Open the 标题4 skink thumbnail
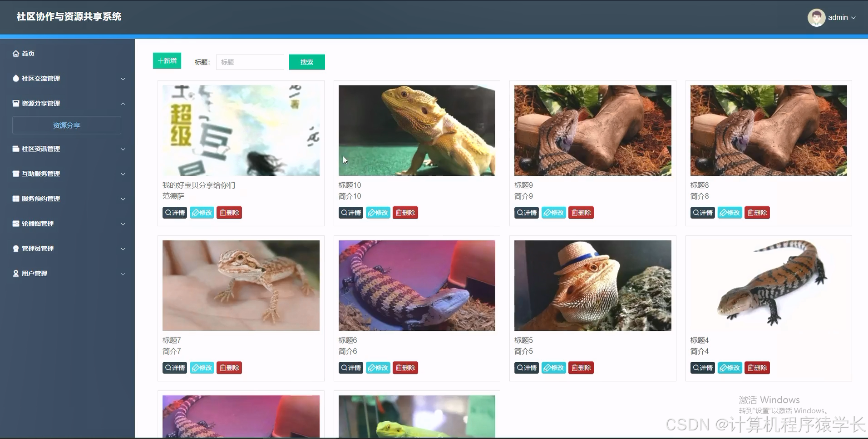This screenshot has width=868, height=439. click(769, 285)
